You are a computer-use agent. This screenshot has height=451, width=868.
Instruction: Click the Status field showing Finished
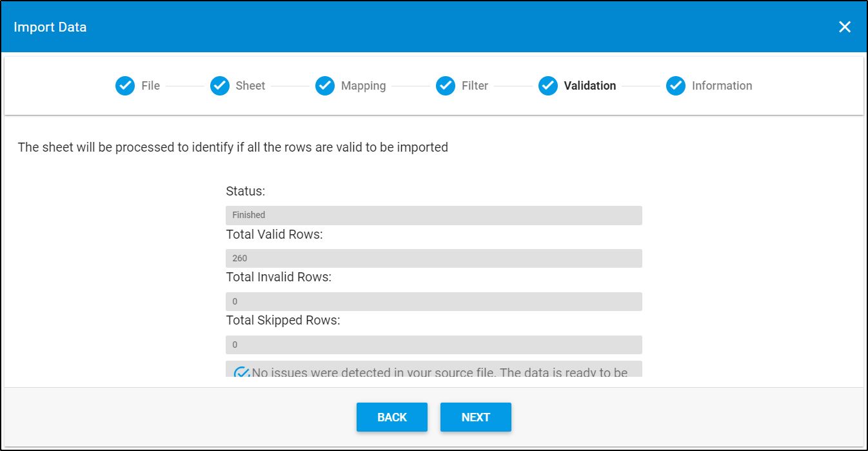(x=433, y=215)
